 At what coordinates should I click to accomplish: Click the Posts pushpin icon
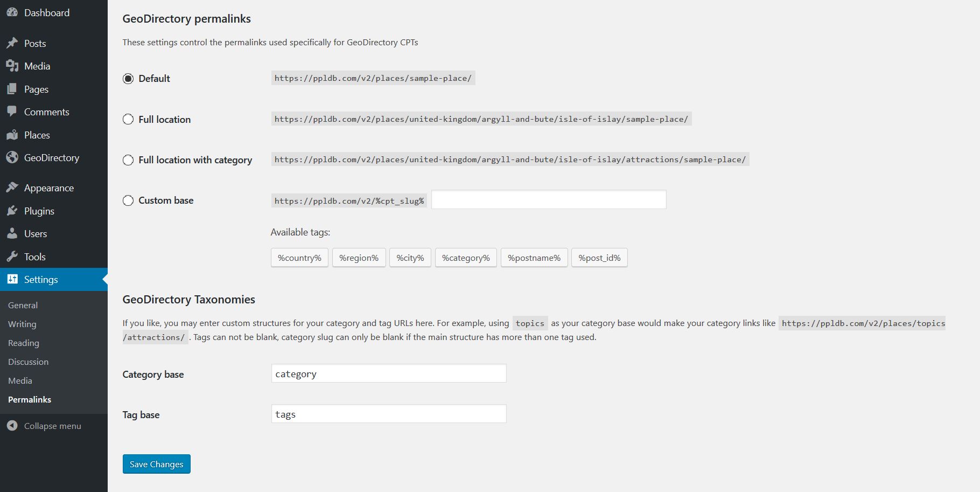pyautogui.click(x=12, y=43)
